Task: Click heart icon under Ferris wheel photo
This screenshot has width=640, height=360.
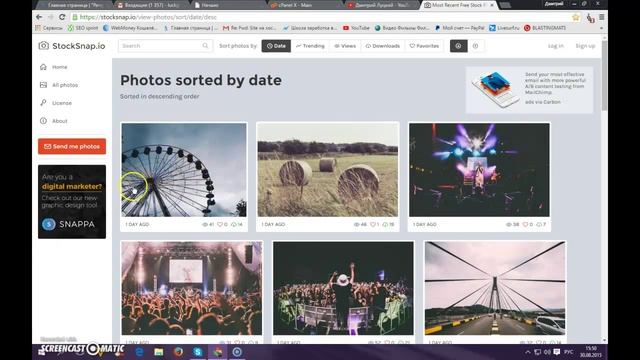Action: [x=220, y=224]
